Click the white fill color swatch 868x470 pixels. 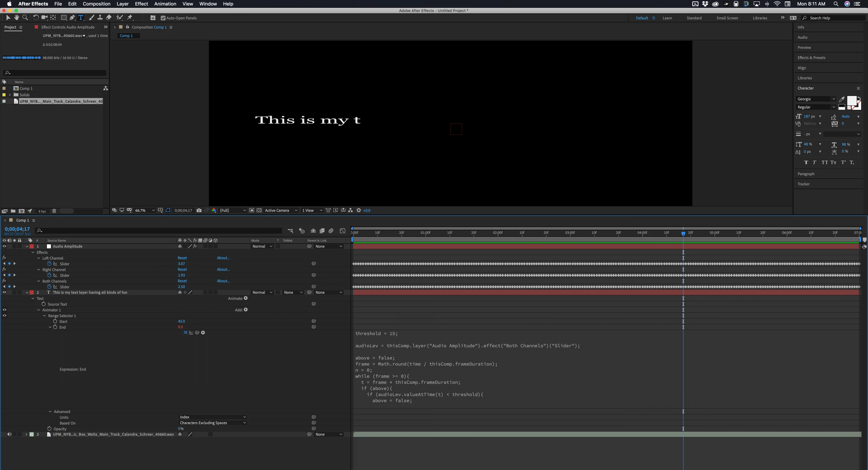pos(851,101)
